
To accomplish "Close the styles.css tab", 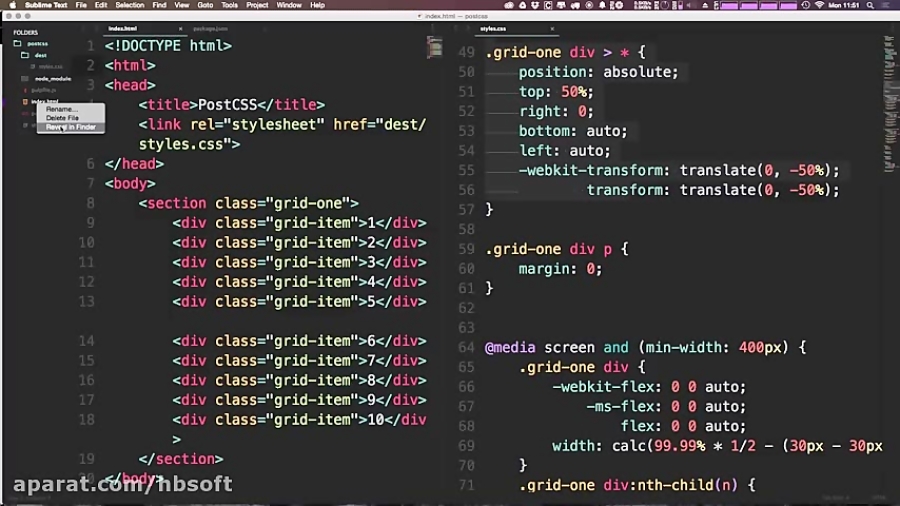I will pyautogui.click(x=552, y=29).
